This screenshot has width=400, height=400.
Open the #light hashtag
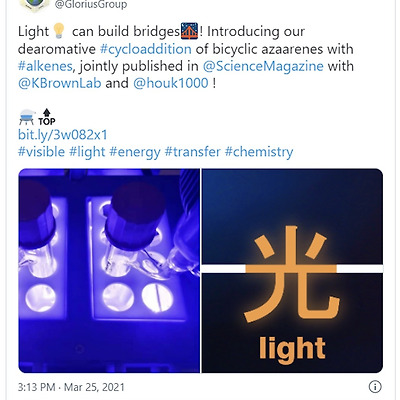point(87,152)
